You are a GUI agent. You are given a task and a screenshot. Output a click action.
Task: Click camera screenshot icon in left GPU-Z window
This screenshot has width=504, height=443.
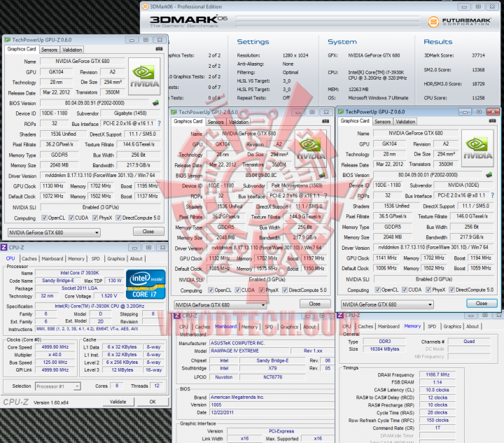click(x=159, y=49)
